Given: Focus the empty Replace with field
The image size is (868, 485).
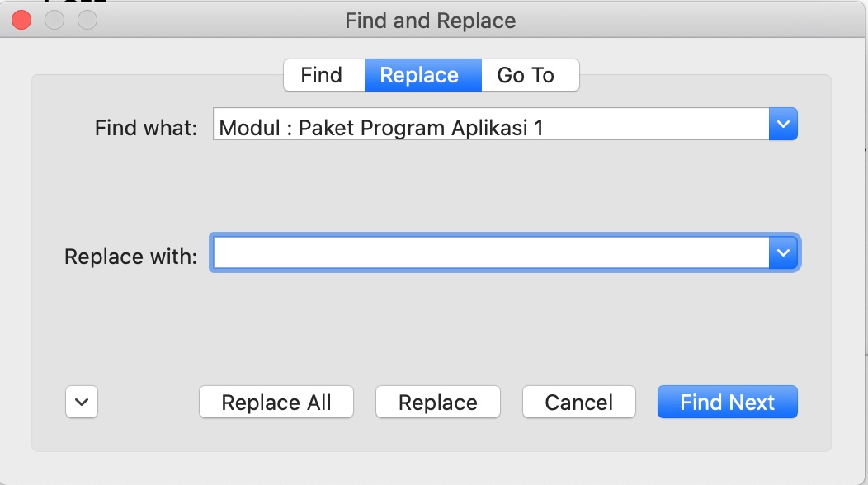Looking at the screenshot, I should [490, 253].
